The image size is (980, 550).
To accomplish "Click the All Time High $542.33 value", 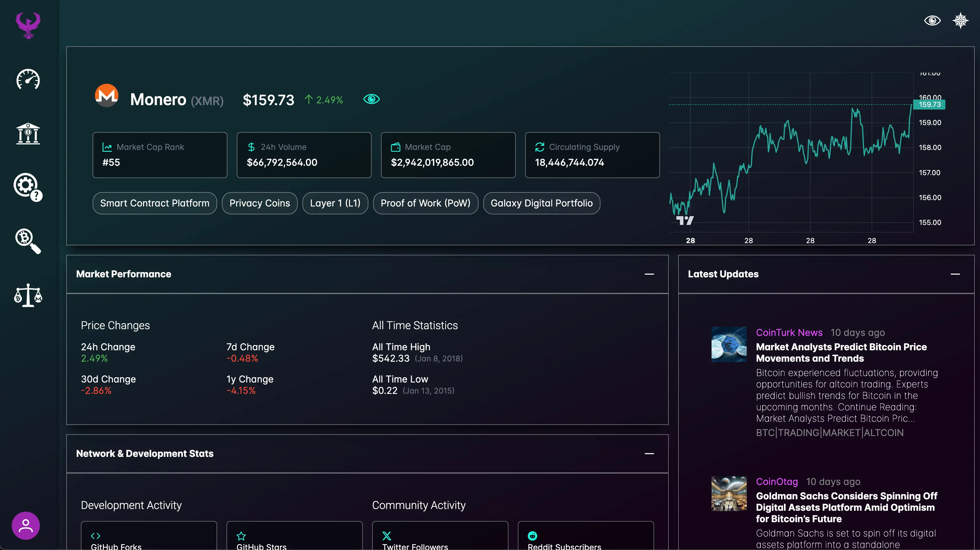I will click(391, 358).
